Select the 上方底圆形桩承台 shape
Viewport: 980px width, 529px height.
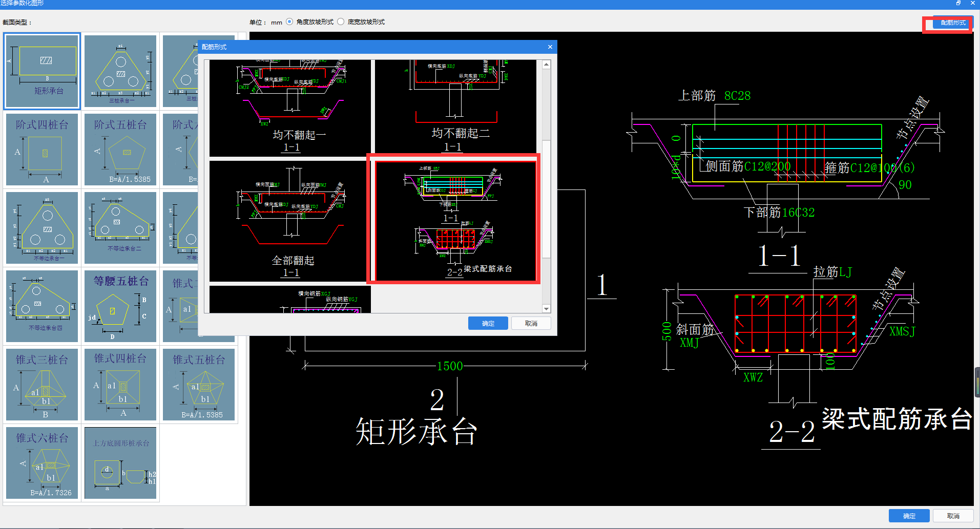tap(120, 463)
